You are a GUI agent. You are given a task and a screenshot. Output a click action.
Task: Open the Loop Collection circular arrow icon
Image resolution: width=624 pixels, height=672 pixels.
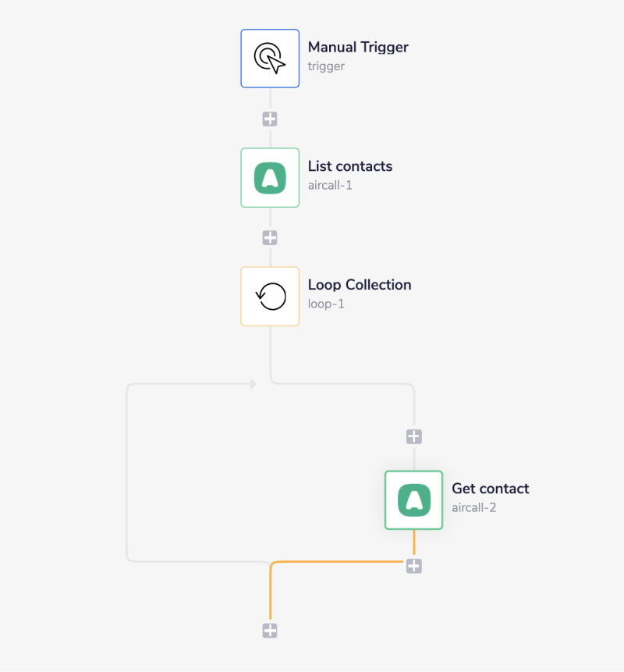[270, 297]
